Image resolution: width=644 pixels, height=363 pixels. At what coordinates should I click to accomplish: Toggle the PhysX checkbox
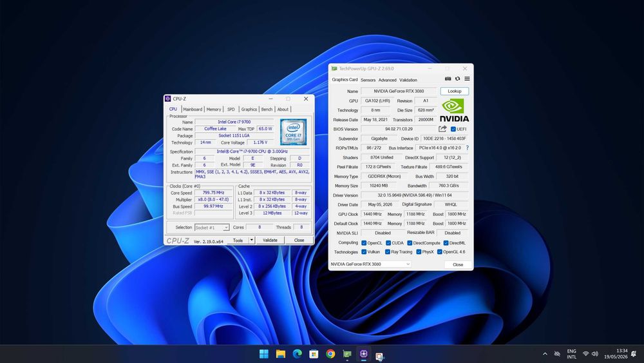click(x=419, y=251)
